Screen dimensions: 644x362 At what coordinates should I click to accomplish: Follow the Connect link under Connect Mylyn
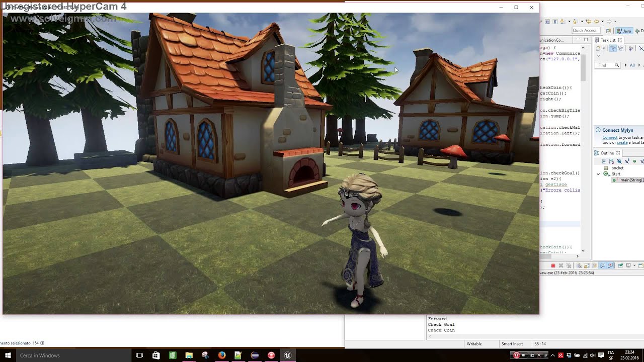610,137
